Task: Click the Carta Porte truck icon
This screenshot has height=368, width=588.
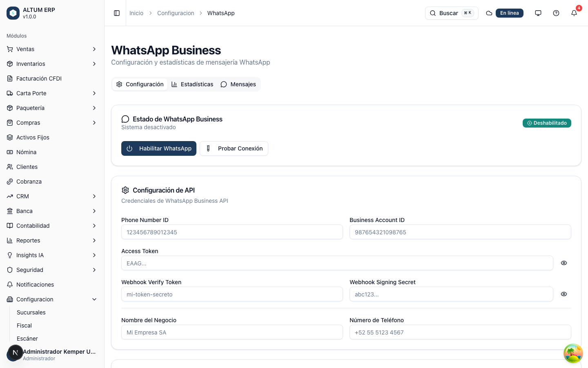Action: 10,93
